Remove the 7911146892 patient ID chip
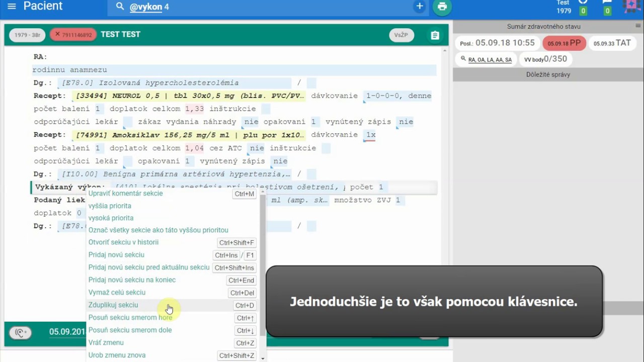This screenshot has width=644, height=362. point(57,35)
